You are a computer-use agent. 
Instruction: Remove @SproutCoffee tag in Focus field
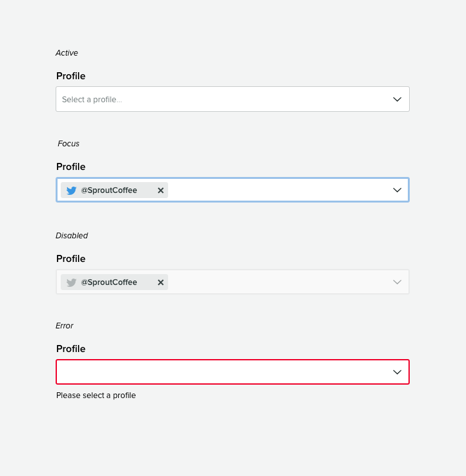(160, 190)
